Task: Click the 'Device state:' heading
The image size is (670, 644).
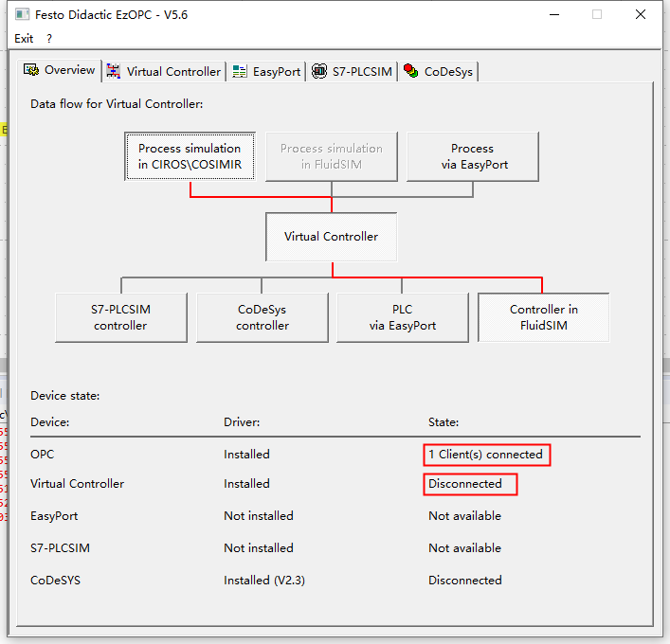Action: pos(65,396)
